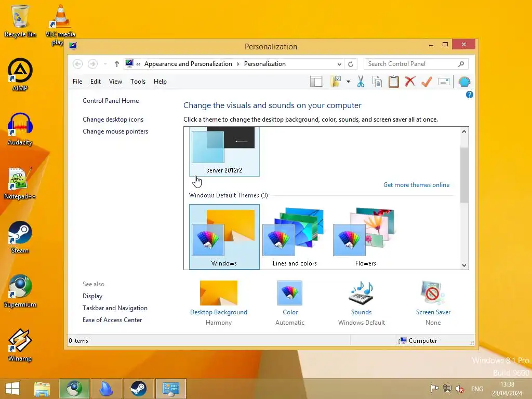Screen dimensions: 532x399
Task: Expand the breadcrumb chevron before Appearance
Action: (138, 64)
